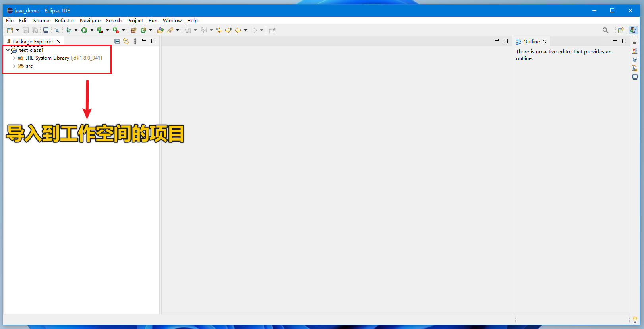
Task: Open the Coverage dropdown arrow
Action: pos(108,30)
